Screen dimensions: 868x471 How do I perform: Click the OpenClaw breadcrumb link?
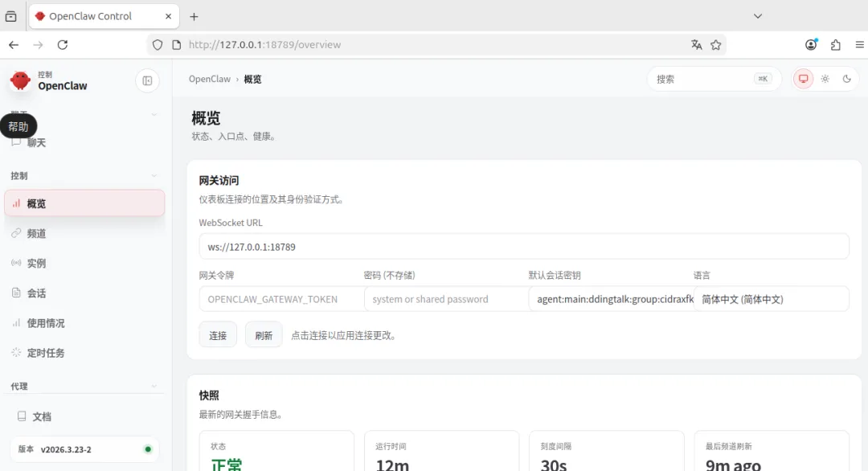coord(209,79)
